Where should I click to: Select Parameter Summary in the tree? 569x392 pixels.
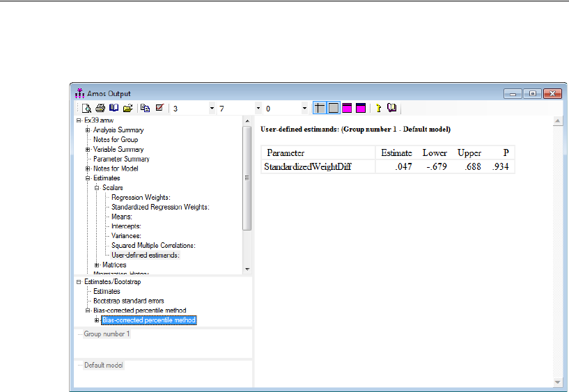pyautogui.click(x=121, y=159)
